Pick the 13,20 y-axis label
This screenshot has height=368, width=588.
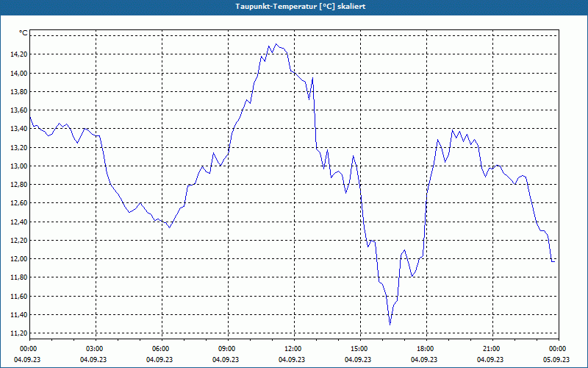tap(19, 148)
